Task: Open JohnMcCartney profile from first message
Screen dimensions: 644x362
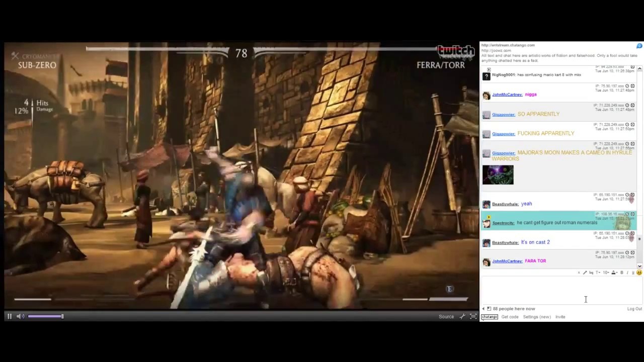Action: tap(507, 95)
